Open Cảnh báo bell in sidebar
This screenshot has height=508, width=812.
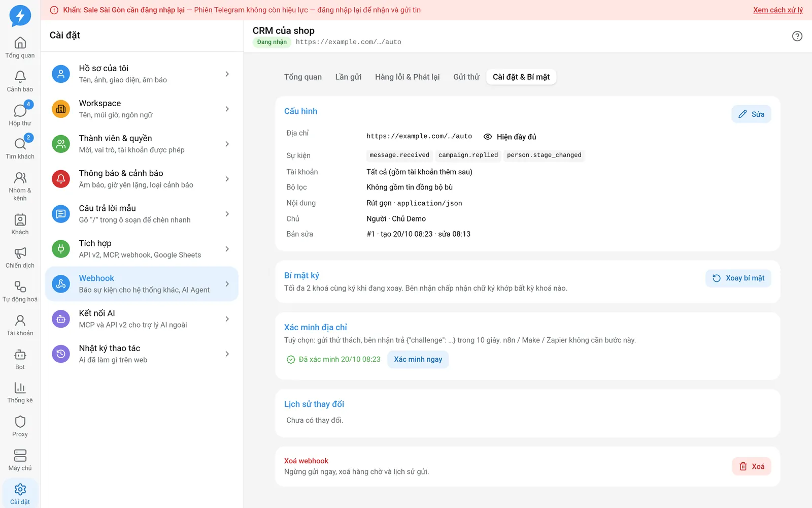20,81
